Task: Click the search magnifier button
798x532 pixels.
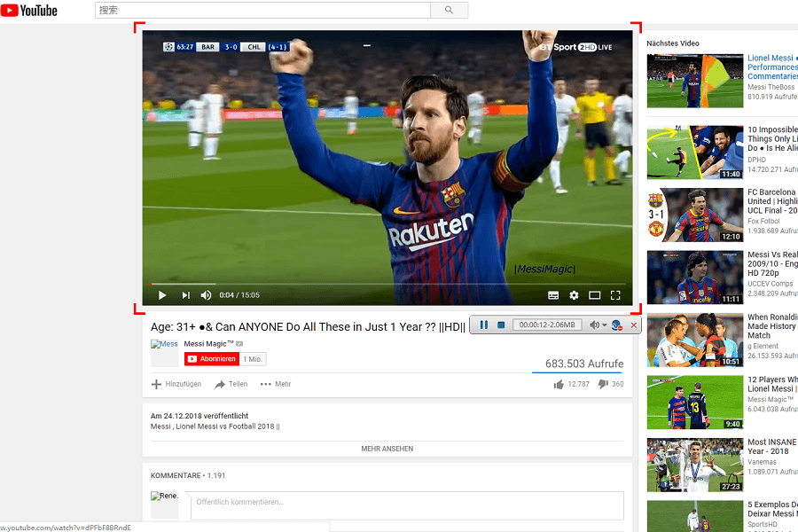Action: click(x=449, y=10)
